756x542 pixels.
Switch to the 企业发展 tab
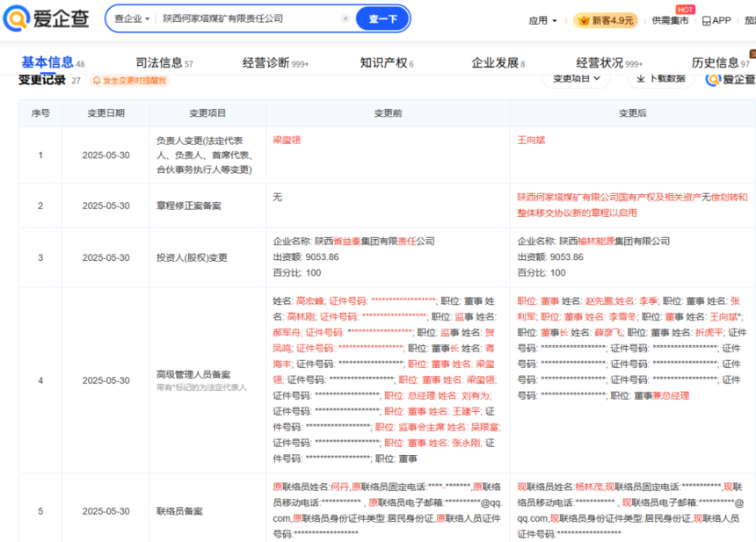coord(498,62)
